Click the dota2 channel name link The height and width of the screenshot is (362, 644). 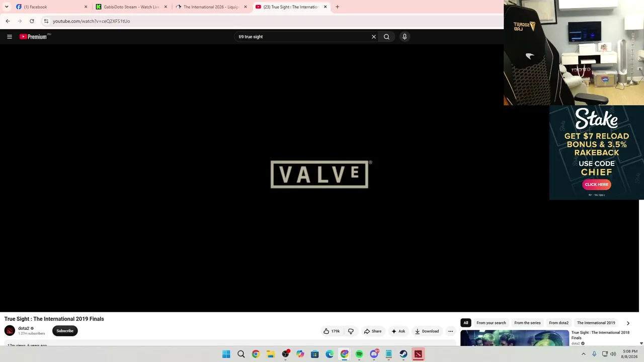point(24,328)
